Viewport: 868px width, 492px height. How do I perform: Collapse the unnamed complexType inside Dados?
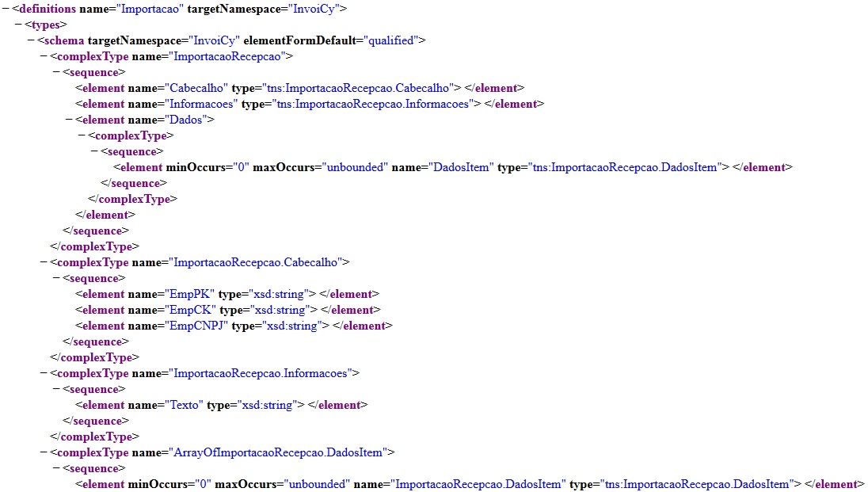pos(82,135)
